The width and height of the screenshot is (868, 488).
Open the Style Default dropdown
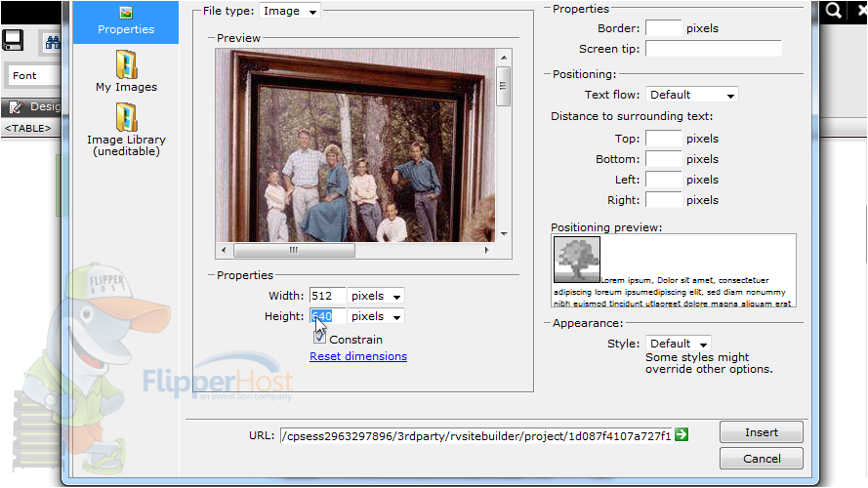(679, 344)
